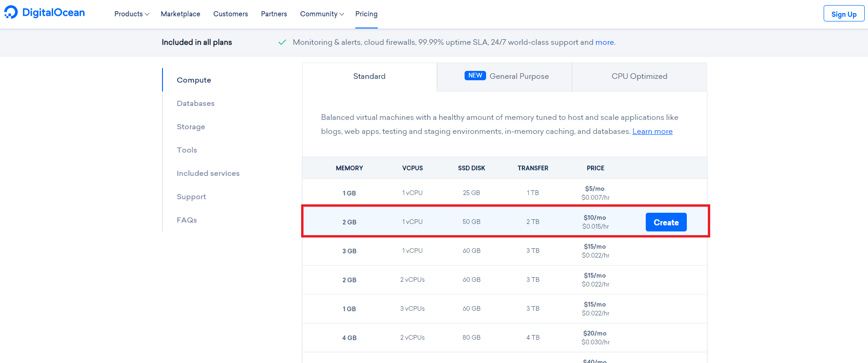
Task: Open Tools in the sidebar
Action: 187,150
